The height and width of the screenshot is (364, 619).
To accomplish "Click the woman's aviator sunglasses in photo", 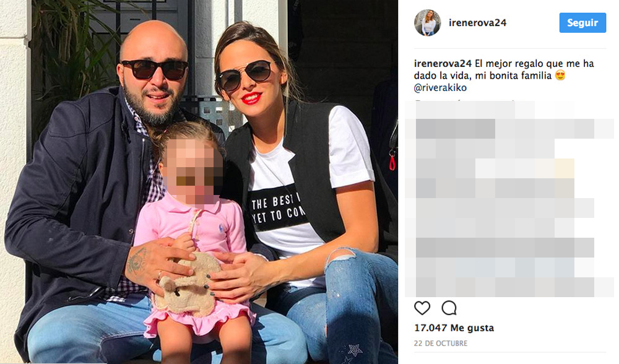I will 246,75.
